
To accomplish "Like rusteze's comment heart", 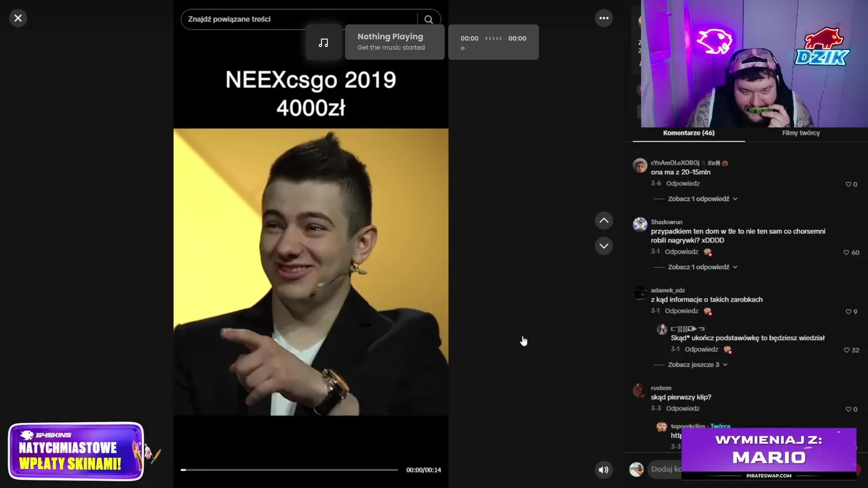I will [x=848, y=409].
